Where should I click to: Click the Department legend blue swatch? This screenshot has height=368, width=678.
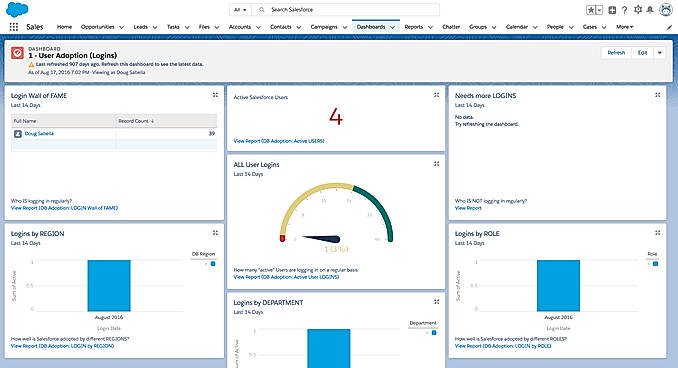434,333
